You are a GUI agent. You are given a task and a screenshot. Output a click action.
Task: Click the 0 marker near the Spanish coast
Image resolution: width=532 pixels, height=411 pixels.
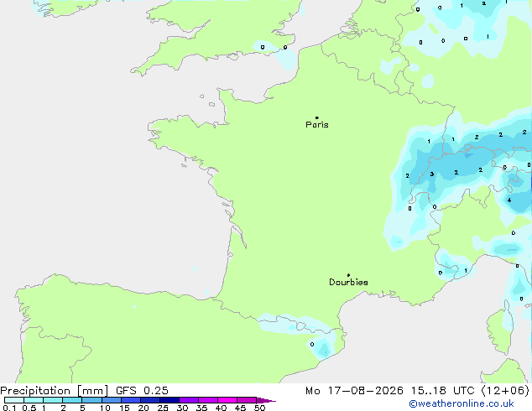[x=312, y=344]
